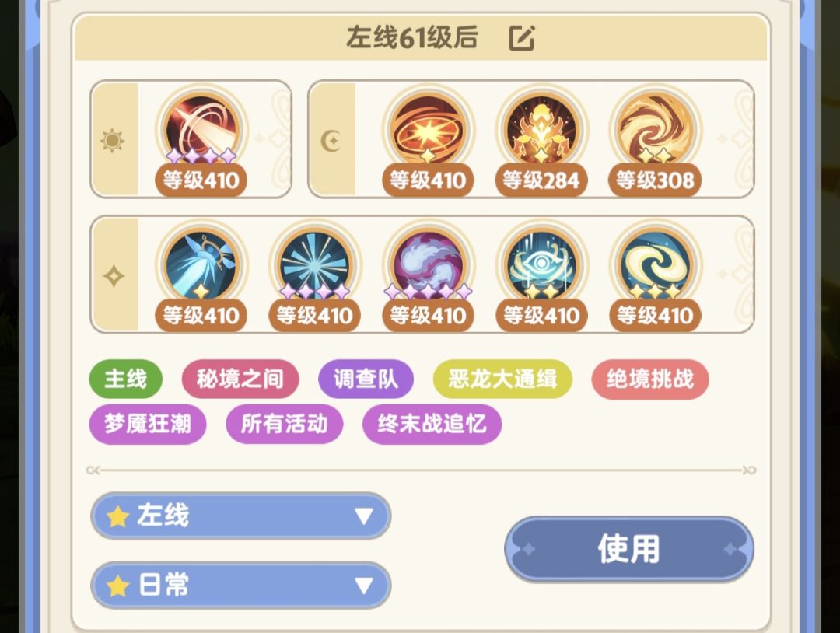The image size is (840, 633).
Task: Click the edit pencil icon beside 左线61级后
Action: click(521, 38)
